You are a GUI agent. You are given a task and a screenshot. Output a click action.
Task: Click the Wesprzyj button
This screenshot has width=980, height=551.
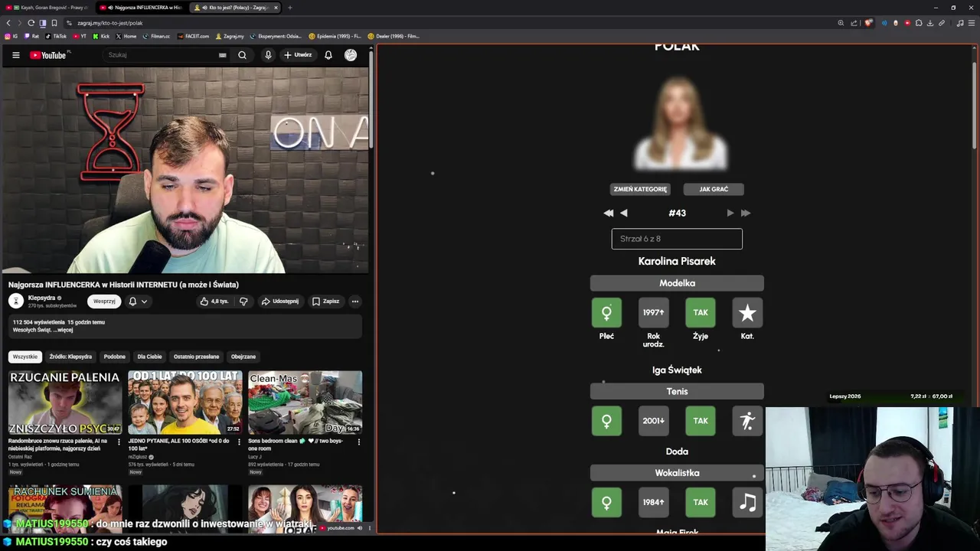[104, 302]
